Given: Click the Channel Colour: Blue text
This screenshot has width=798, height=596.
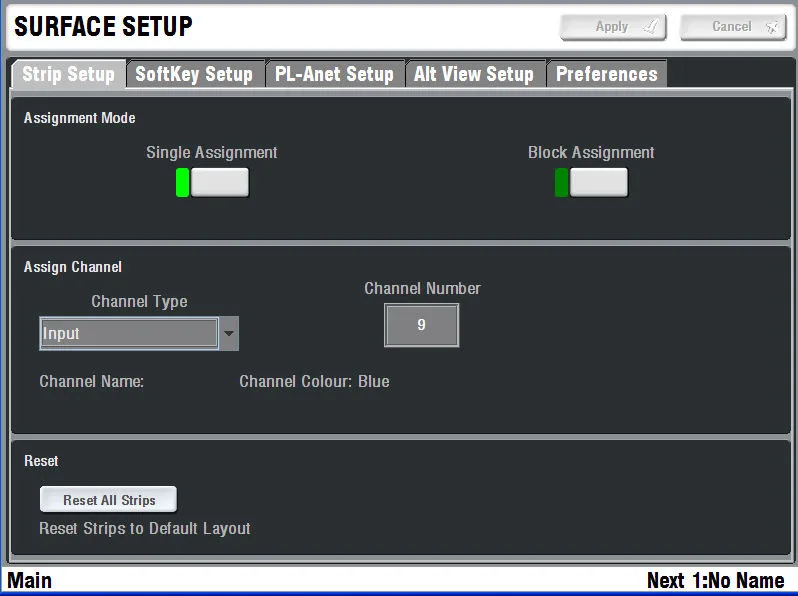Looking at the screenshot, I should pyautogui.click(x=315, y=381).
